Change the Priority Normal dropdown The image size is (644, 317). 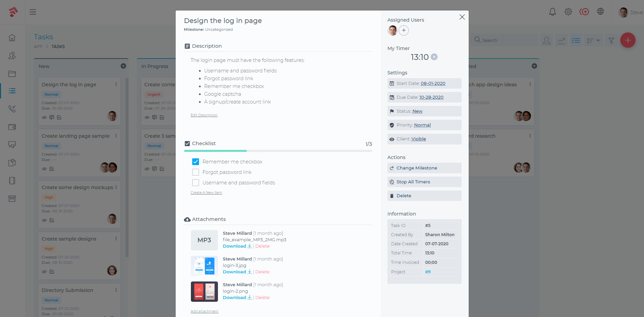click(x=423, y=125)
